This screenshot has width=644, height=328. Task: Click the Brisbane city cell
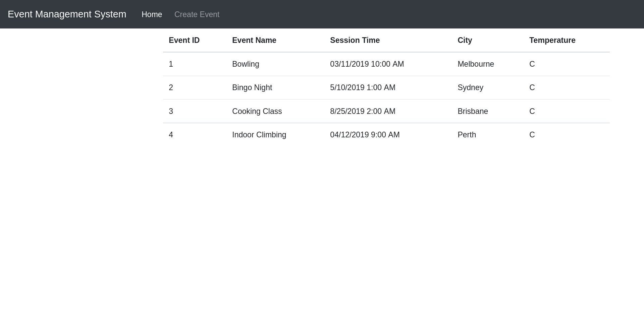473,111
